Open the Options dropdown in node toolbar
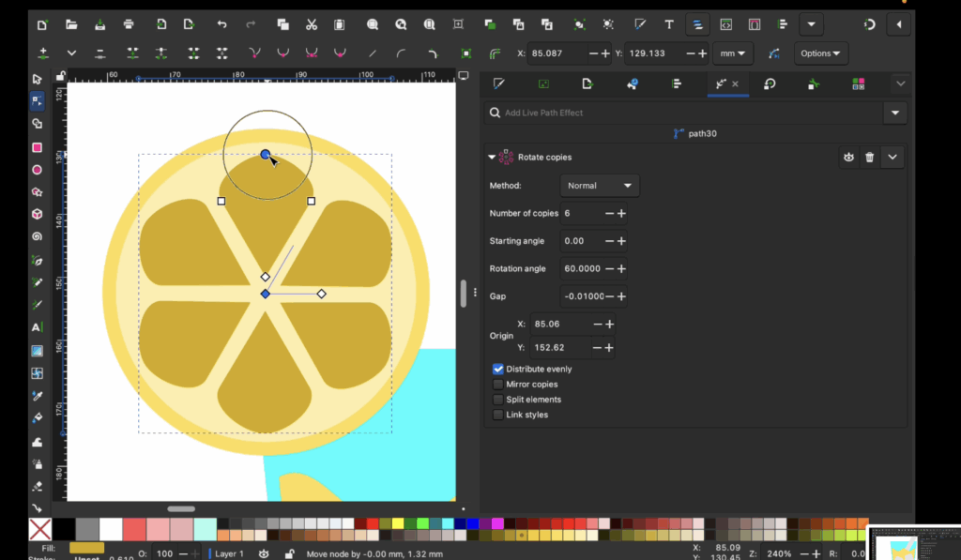Image resolution: width=961 pixels, height=560 pixels. tap(820, 53)
